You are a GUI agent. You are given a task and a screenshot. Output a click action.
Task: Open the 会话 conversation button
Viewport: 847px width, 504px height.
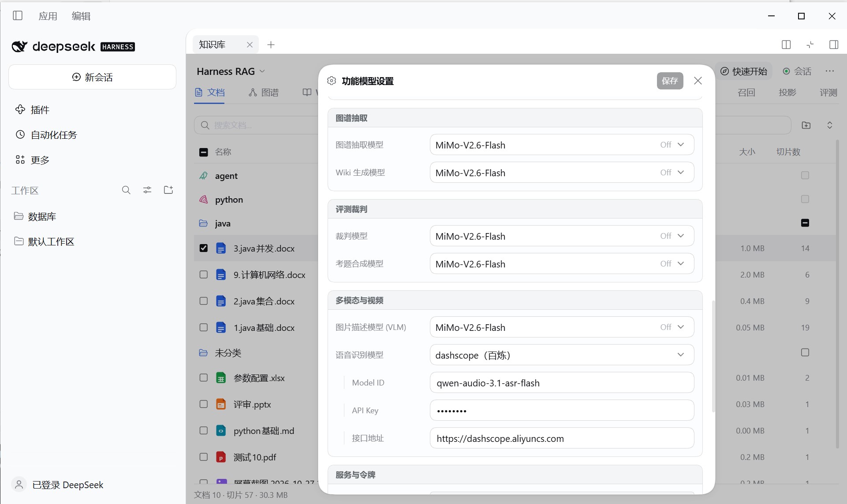(x=797, y=71)
